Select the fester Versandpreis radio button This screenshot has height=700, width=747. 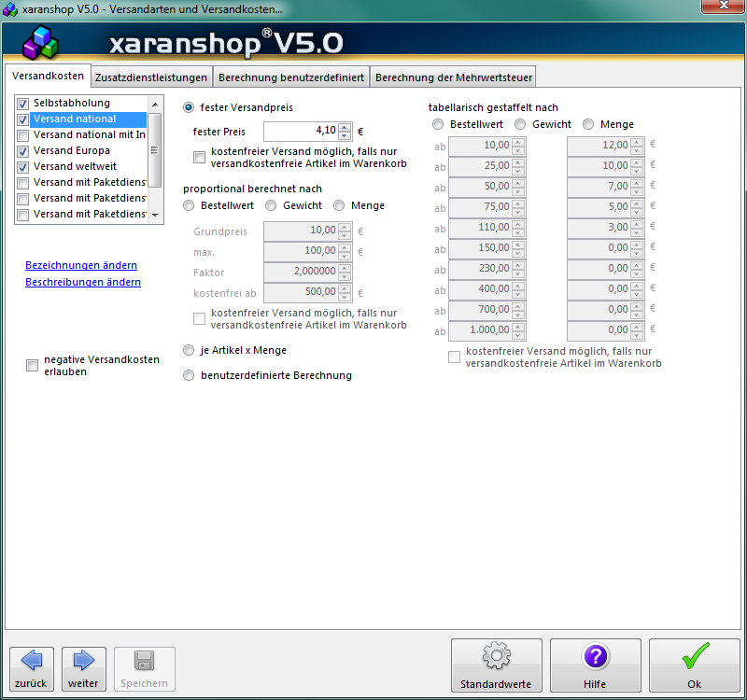[x=189, y=107]
